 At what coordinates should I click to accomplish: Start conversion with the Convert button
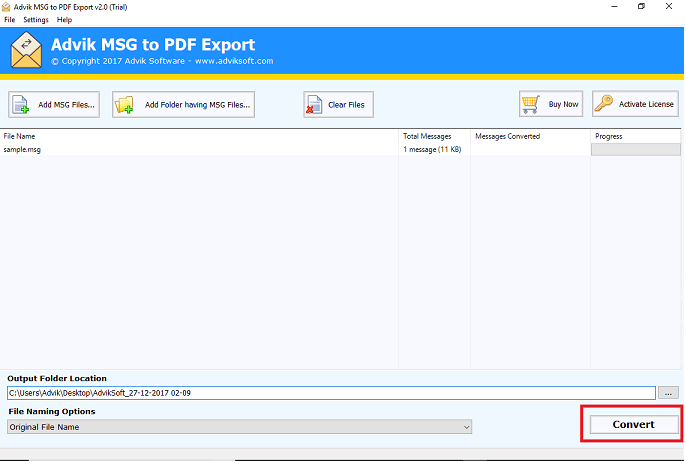(634, 424)
